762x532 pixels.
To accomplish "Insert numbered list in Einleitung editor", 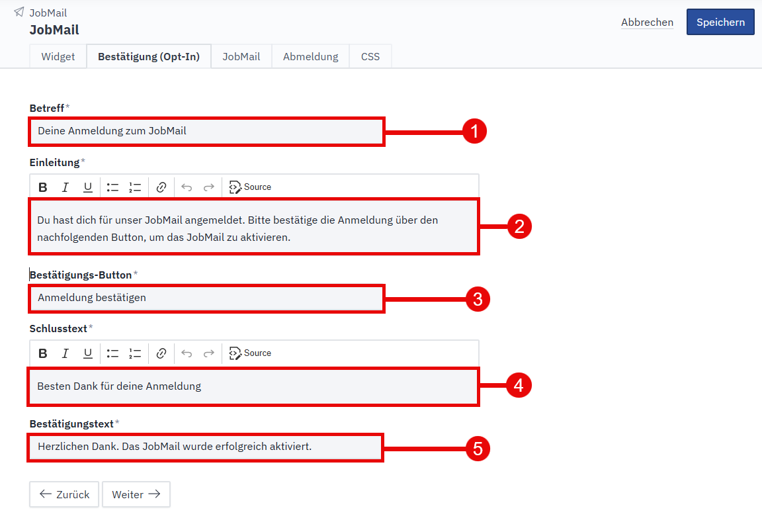I will [135, 187].
